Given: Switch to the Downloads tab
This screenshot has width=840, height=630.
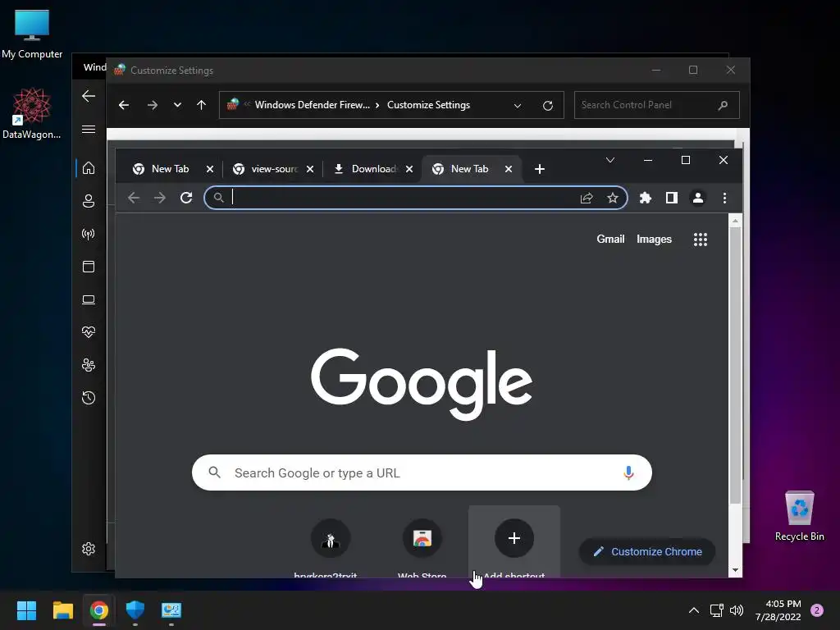Looking at the screenshot, I should point(367,169).
